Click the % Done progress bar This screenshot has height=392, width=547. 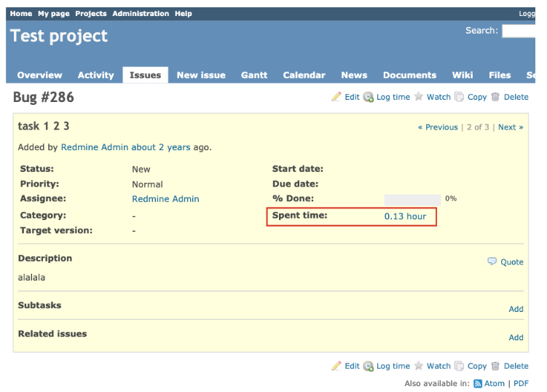point(412,199)
